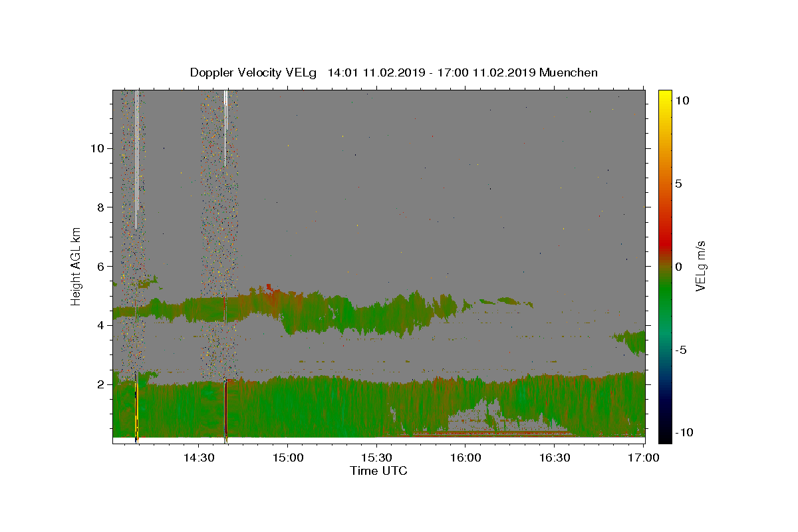Click the 15:30 time tick label

(x=376, y=458)
